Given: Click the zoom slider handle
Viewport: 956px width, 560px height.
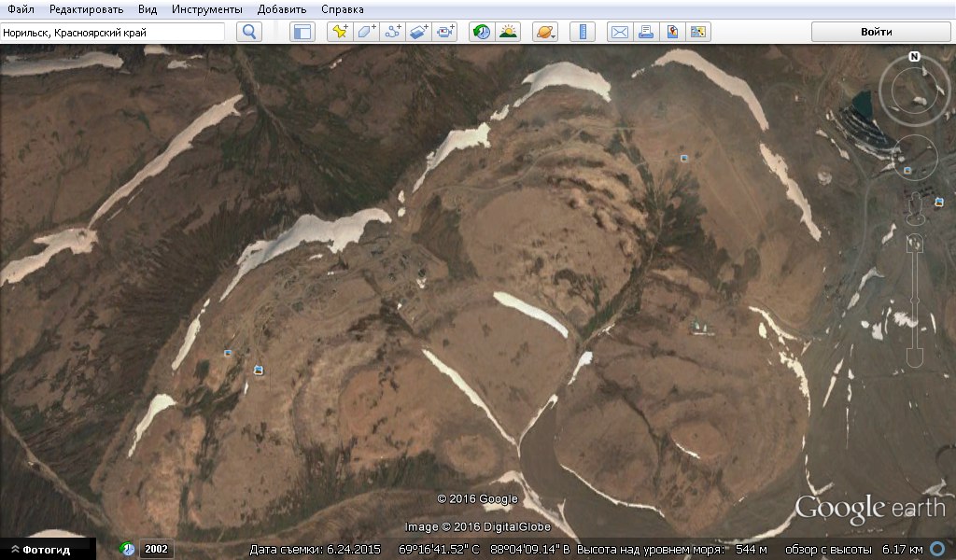Looking at the screenshot, I should point(915,302).
